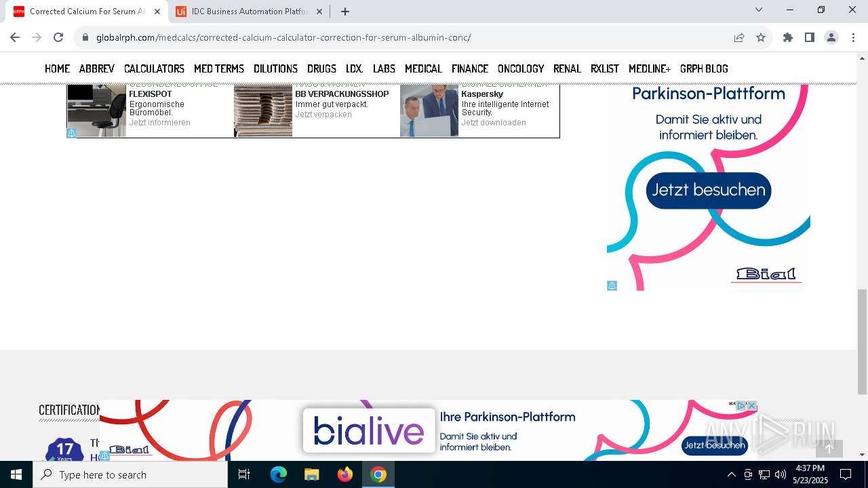
Task: Click ad info icon under FLEXISPOT ad
Action: coord(71,133)
